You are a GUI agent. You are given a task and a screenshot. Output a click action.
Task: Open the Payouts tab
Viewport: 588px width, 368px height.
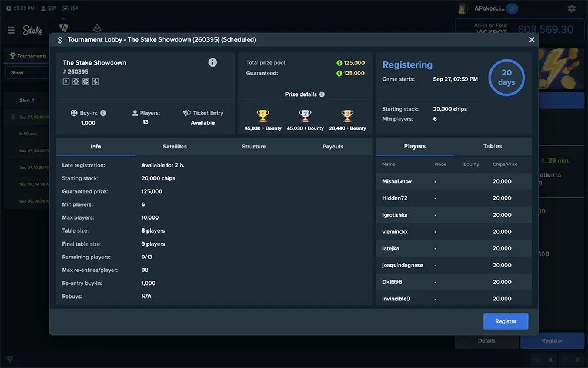point(333,147)
